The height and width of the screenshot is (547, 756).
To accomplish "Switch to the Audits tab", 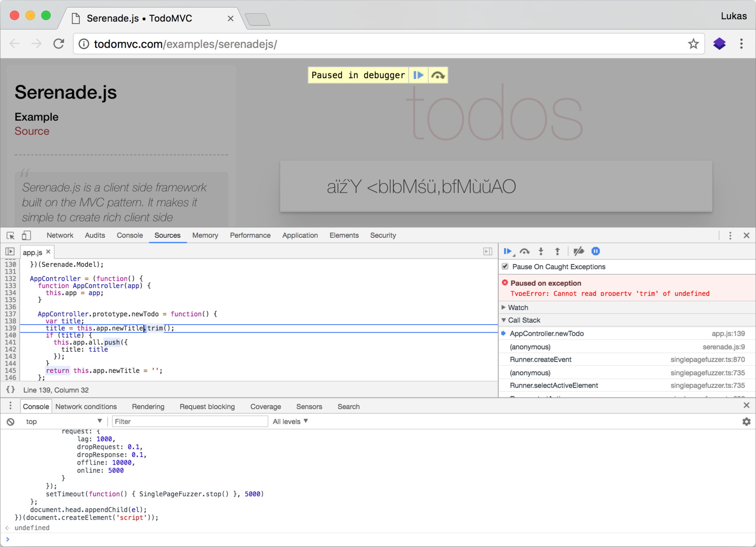I will point(95,235).
